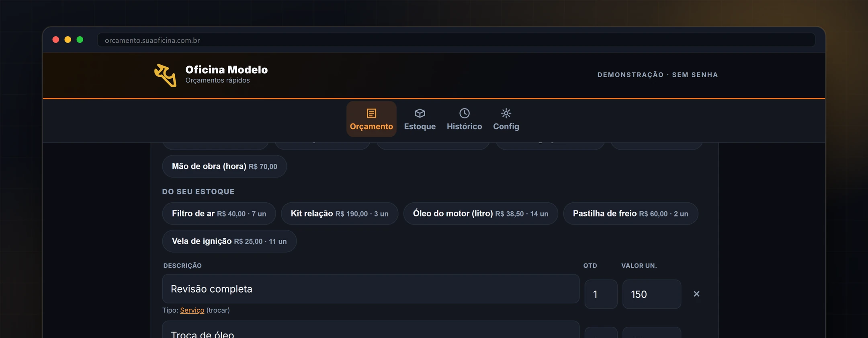The image size is (868, 338).
Task: Switch to the Estoque tab label
Action: [420, 126]
